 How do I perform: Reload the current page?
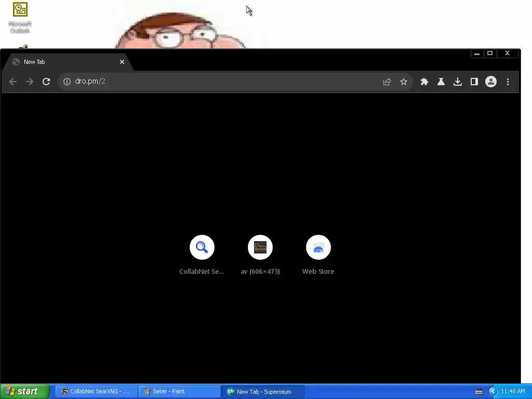(46, 82)
